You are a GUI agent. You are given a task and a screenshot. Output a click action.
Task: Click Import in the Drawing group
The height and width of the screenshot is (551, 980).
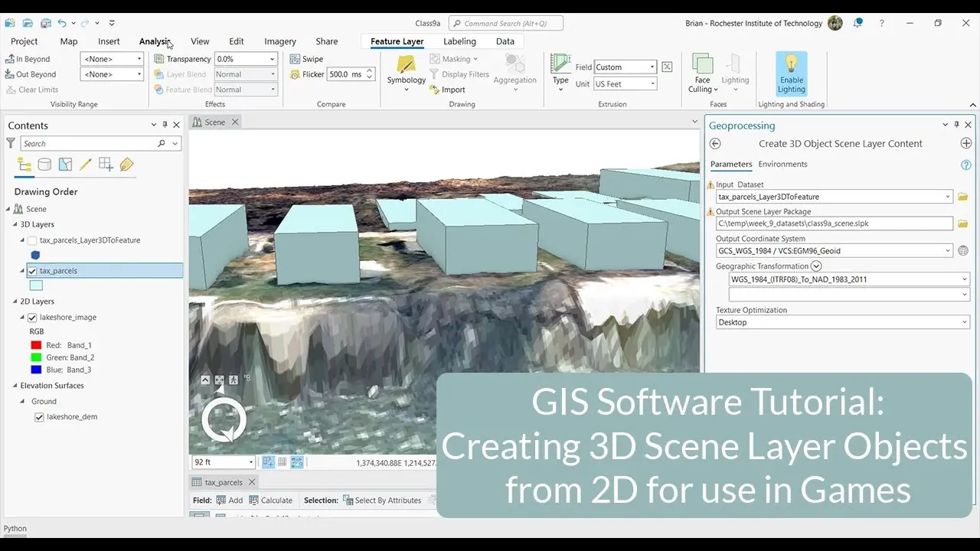click(x=448, y=90)
